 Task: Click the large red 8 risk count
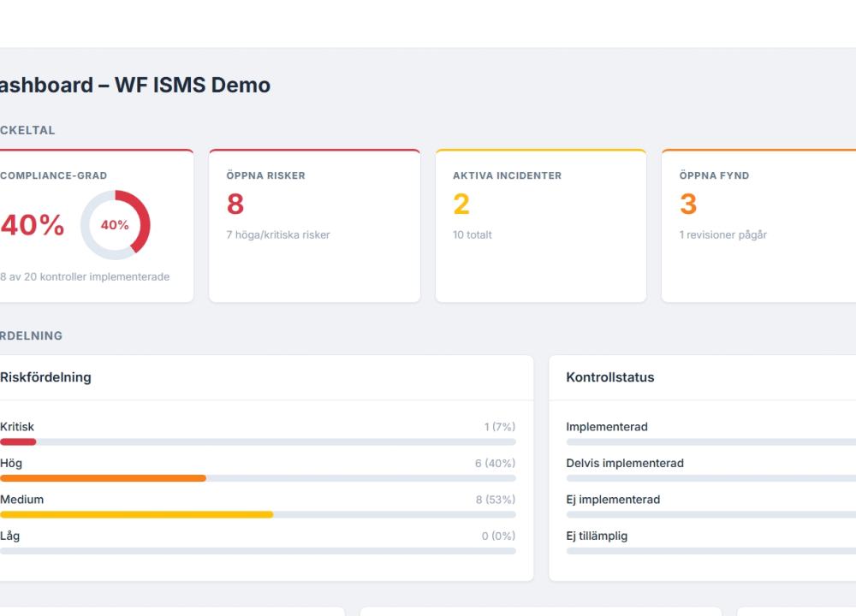click(x=235, y=204)
